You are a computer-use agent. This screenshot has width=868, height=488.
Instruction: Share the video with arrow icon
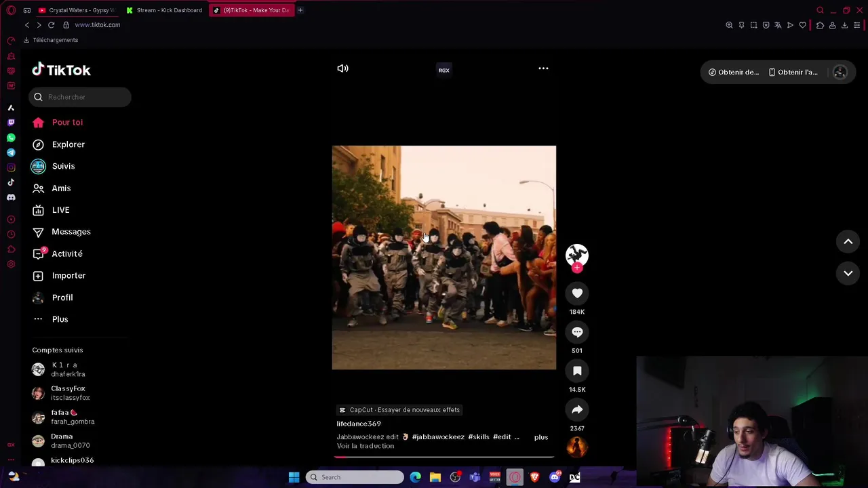pos(577,409)
